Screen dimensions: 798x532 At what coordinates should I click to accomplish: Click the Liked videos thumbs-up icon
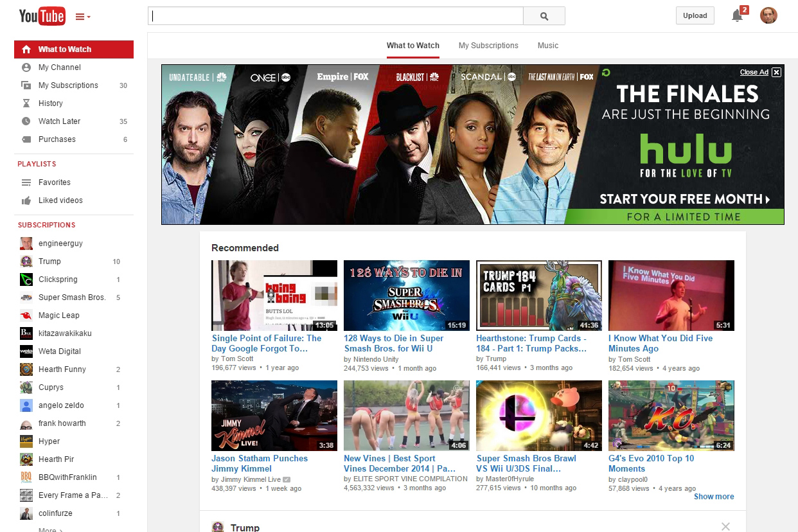[x=26, y=200]
